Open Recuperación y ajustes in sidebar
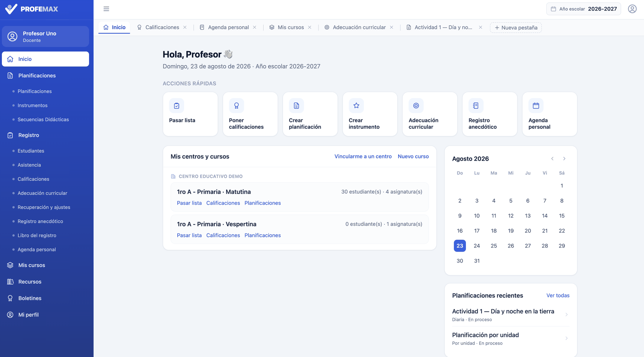Viewport: 644px width, 357px height. [44, 207]
